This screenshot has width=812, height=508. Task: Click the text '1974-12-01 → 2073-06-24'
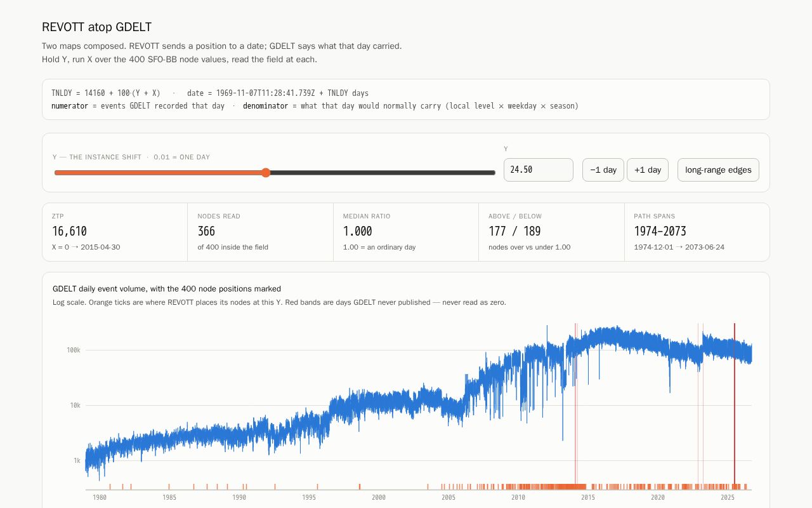click(679, 247)
